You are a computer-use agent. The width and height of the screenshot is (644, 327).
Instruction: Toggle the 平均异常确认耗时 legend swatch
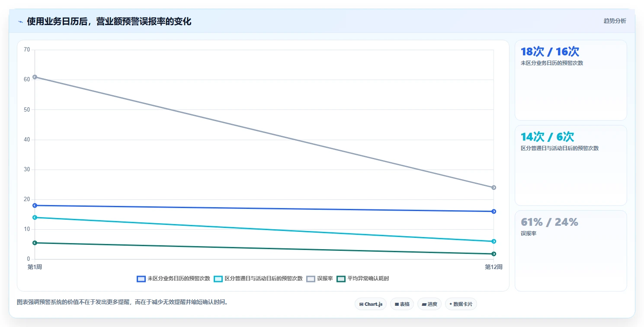coord(341,279)
